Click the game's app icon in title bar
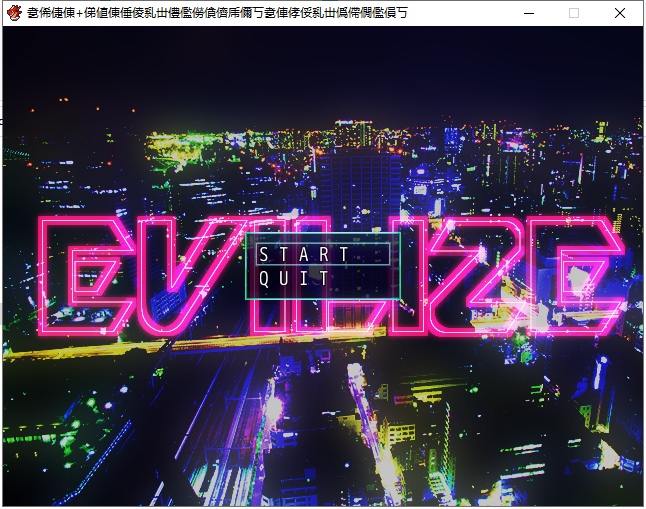 14,13
